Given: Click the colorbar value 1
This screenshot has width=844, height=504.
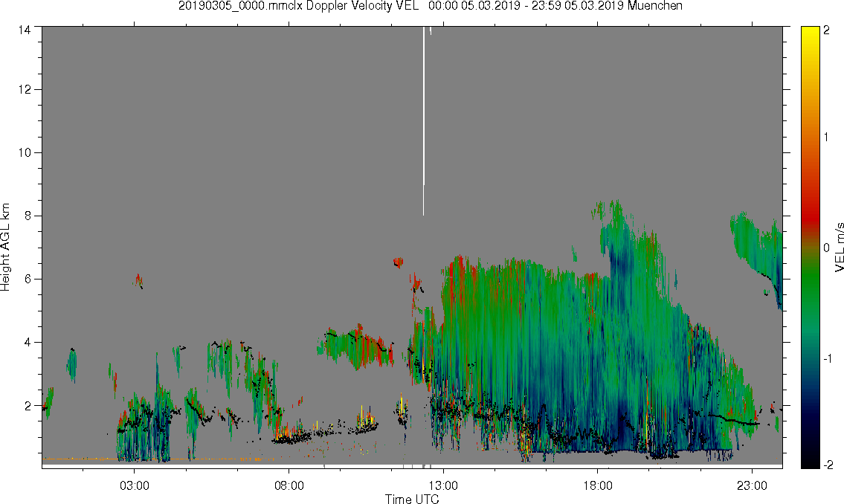Looking at the screenshot, I should coord(826,138).
